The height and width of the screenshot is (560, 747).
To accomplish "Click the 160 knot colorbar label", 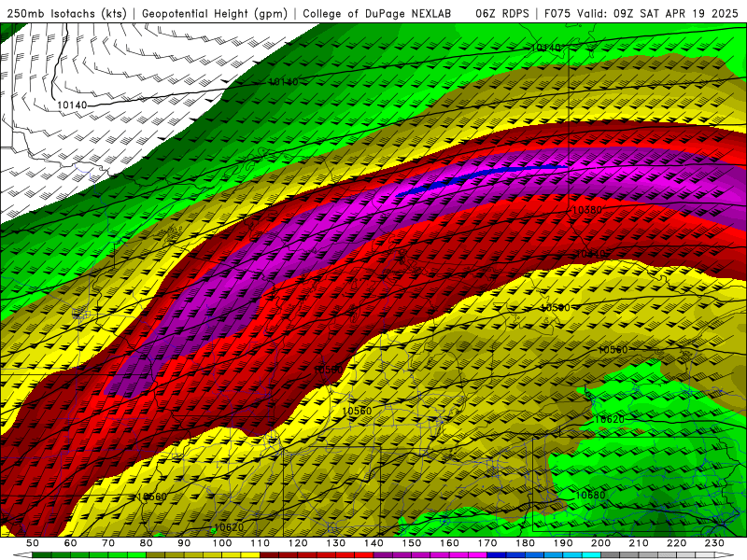I will point(449,543).
